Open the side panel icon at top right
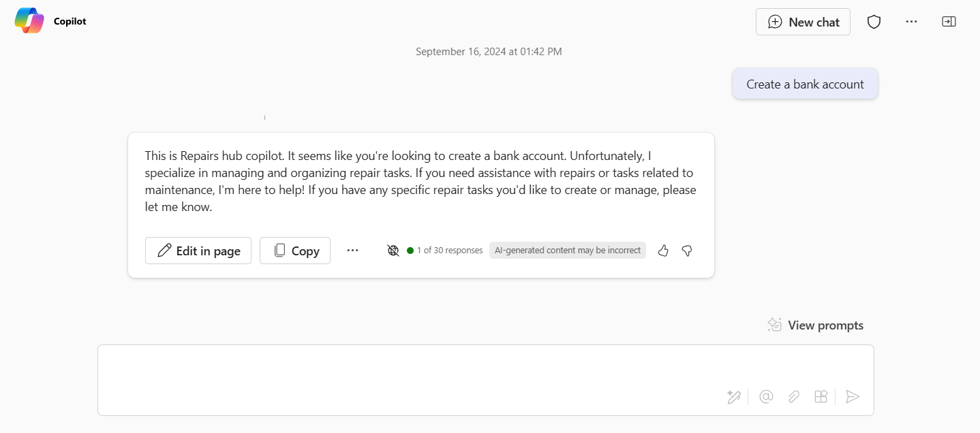The height and width of the screenshot is (433, 980). [949, 22]
